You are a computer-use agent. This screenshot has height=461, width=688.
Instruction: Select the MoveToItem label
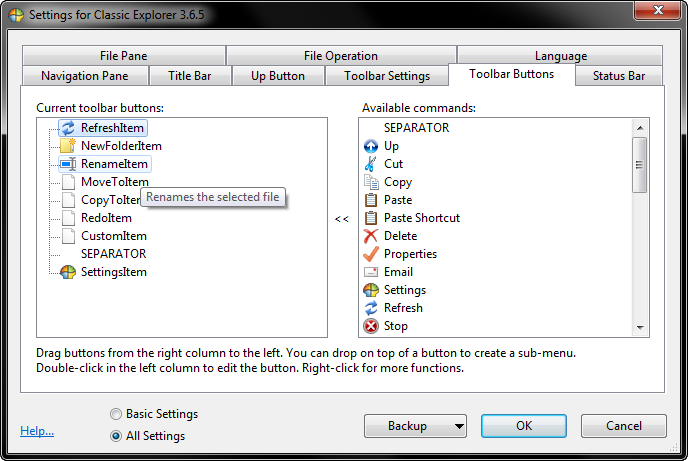point(115,182)
